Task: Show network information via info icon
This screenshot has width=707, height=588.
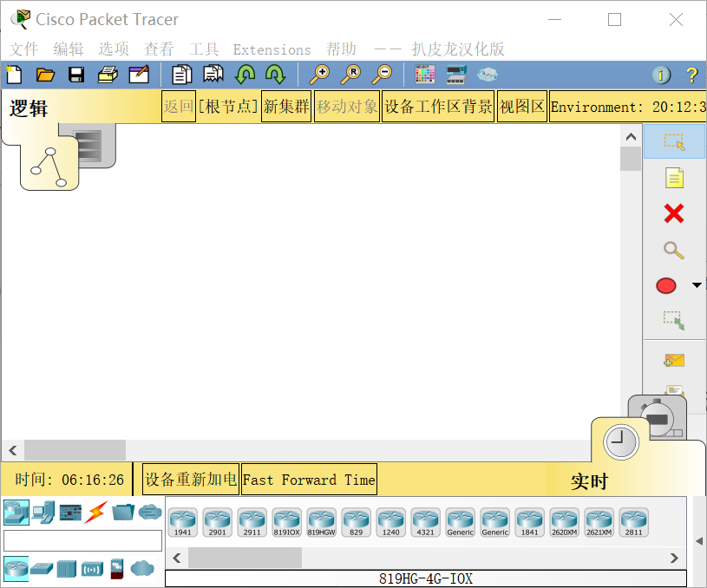Action: pos(661,75)
